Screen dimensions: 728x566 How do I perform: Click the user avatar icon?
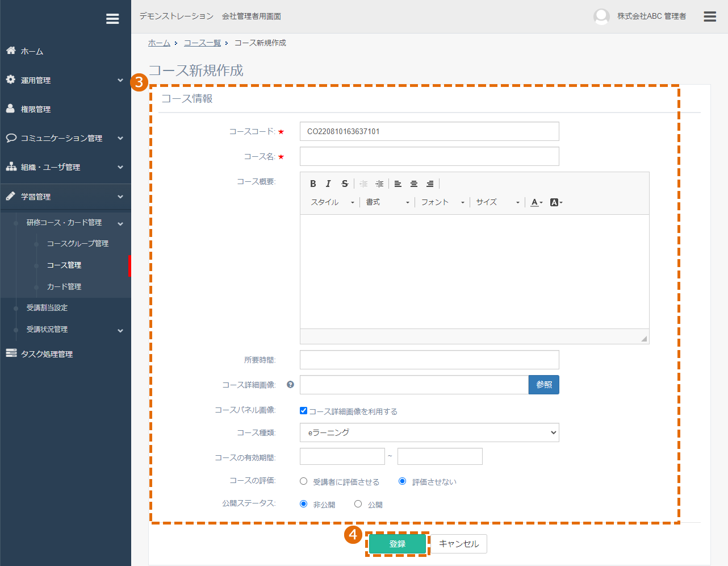click(x=601, y=16)
